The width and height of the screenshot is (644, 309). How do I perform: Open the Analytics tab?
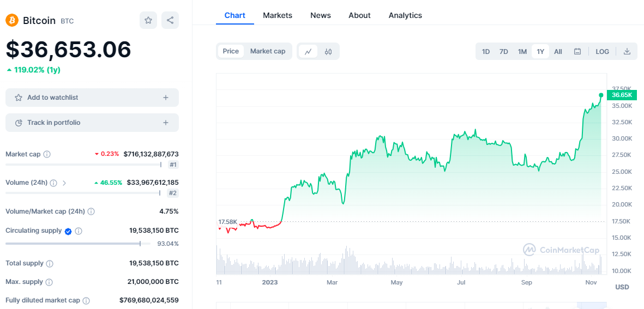(405, 16)
